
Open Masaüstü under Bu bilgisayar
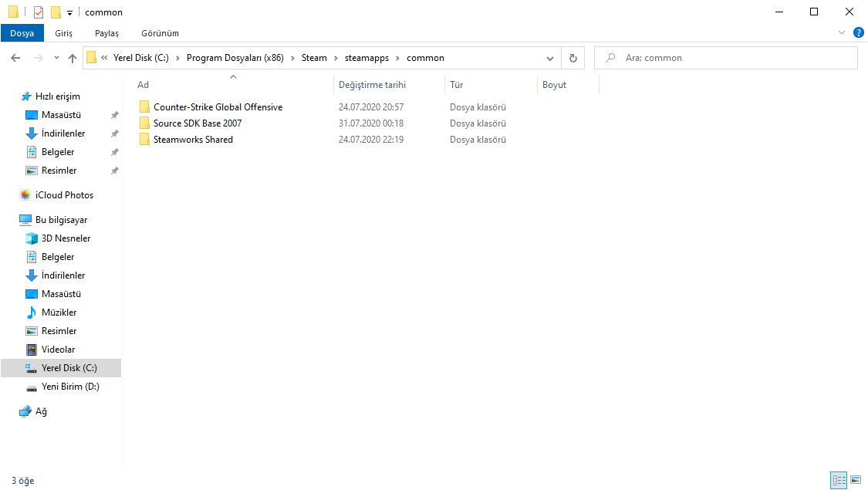[61, 294]
